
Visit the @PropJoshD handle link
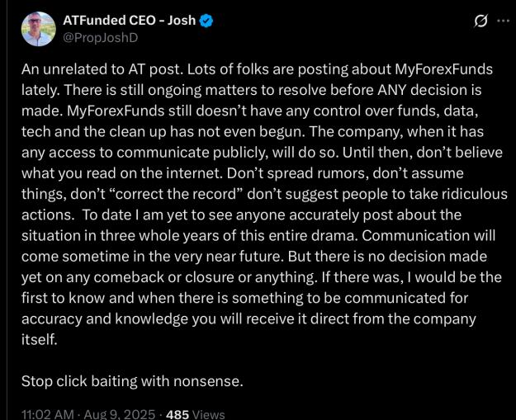click(x=101, y=38)
